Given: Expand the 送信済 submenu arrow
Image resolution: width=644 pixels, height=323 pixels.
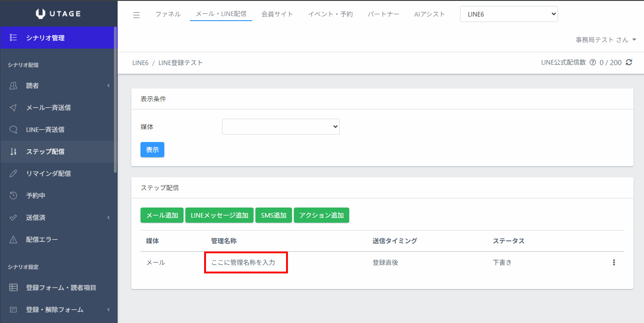Looking at the screenshot, I should pos(108,218).
